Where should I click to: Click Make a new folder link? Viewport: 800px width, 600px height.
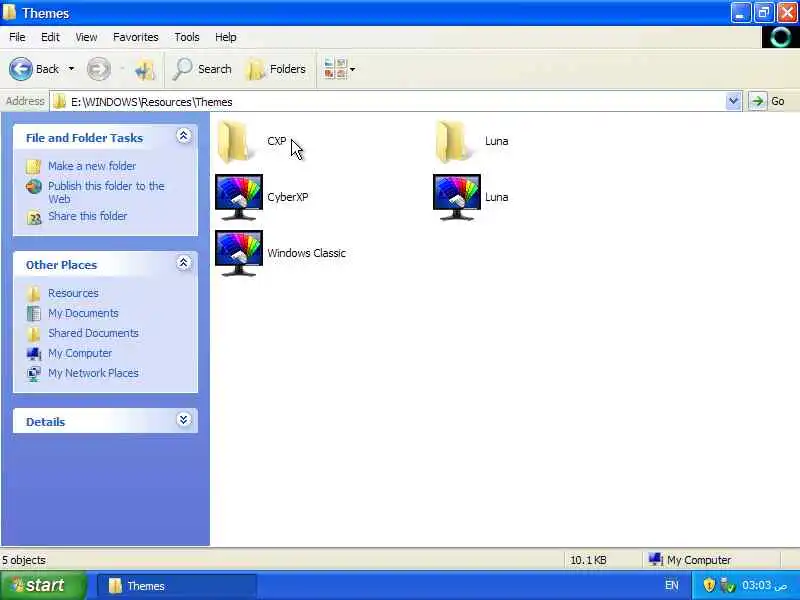pos(92,166)
